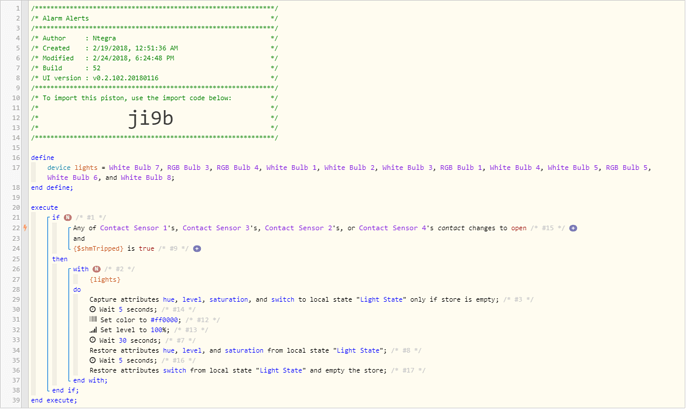This screenshot has height=412, width=690.
Task: Select the import code ji9b
Action: coord(150,118)
